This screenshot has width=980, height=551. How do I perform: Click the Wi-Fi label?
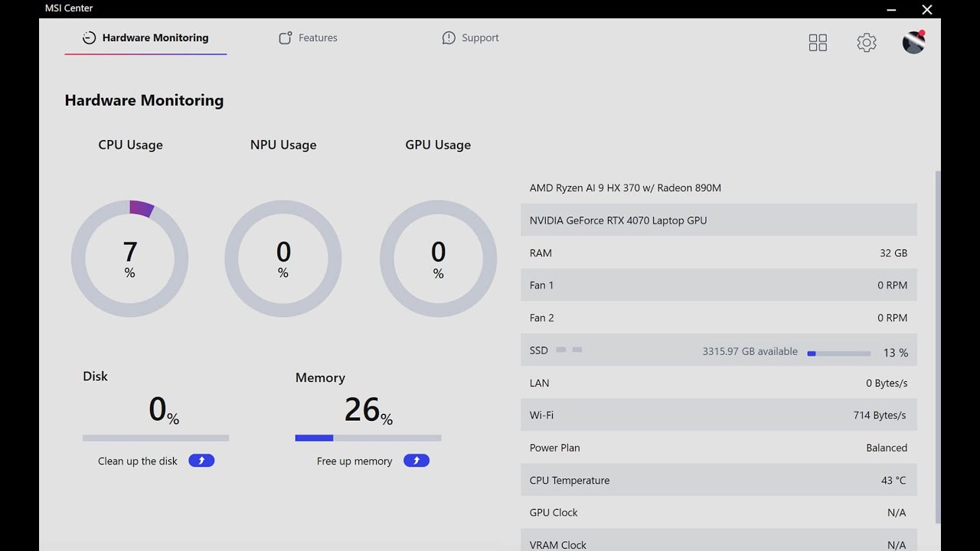(x=541, y=415)
